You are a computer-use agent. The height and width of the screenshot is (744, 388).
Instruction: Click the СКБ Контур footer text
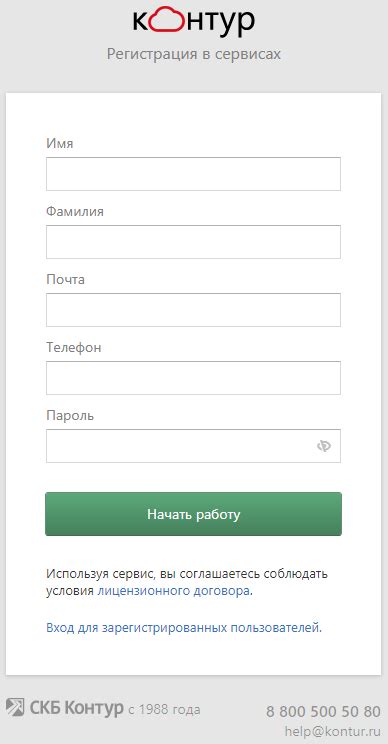coord(76,708)
